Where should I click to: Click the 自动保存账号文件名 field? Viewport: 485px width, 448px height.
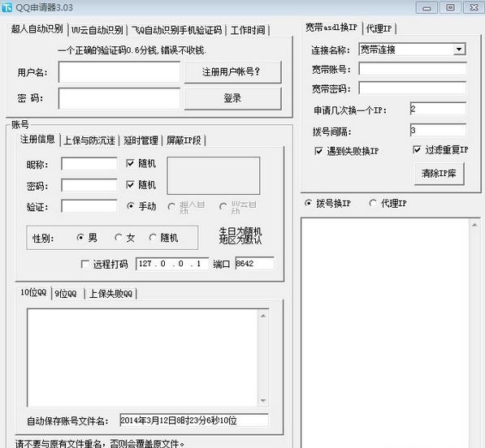tap(194, 420)
